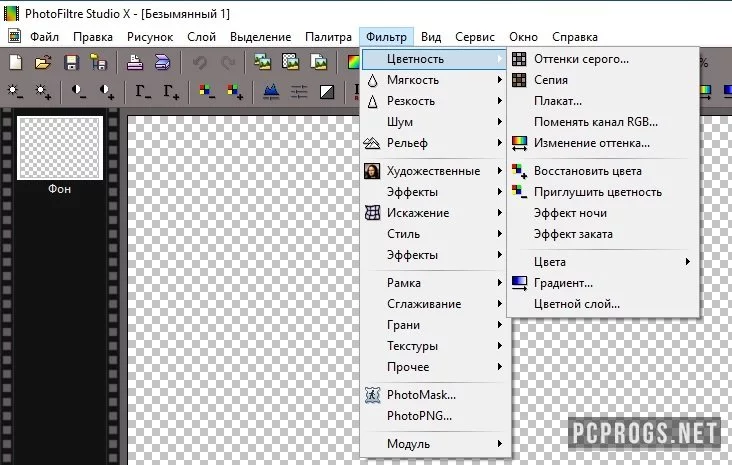Image resolution: width=732 pixels, height=465 pixels.
Task: Open the Файл menu
Action: 44,36
